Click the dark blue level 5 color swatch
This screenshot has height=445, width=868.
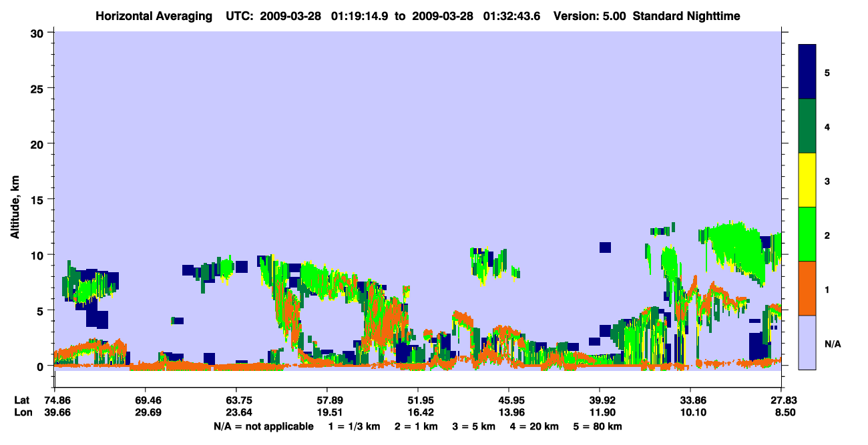pos(807,72)
